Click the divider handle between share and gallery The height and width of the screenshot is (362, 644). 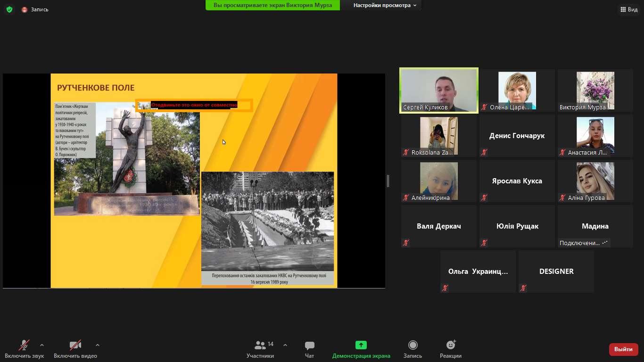[x=388, y=181]
